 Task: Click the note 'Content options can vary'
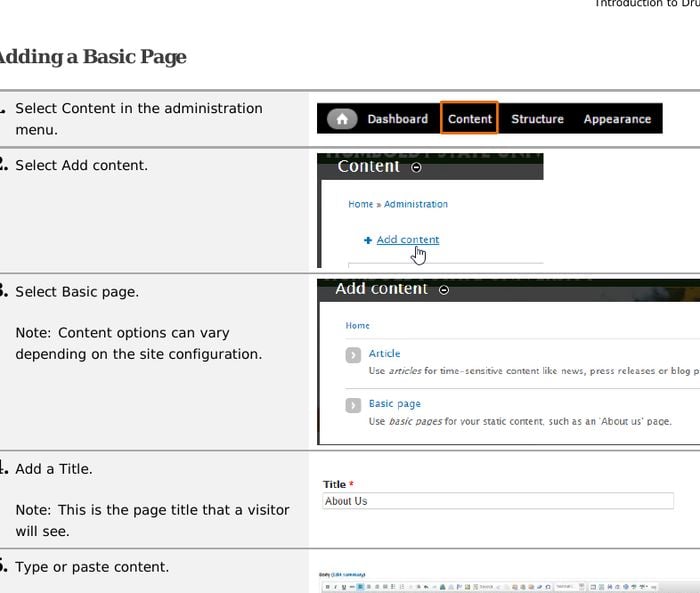138,343
